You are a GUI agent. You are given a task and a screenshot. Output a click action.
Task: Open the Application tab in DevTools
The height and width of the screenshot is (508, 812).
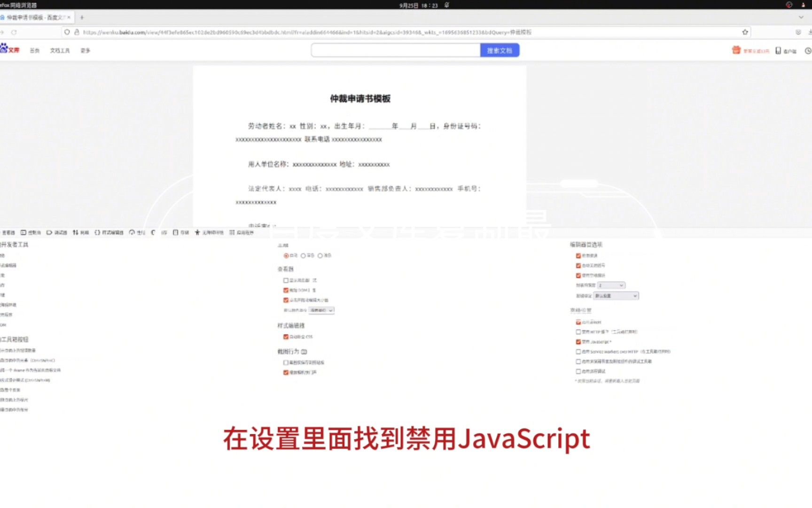242,232
